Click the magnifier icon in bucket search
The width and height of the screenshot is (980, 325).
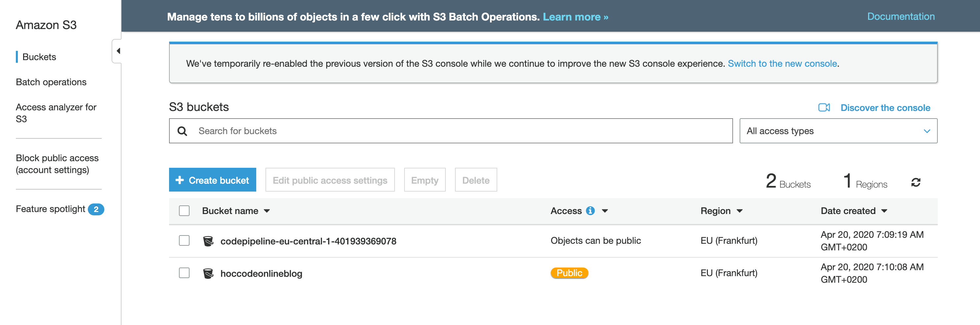coord(183,131)
